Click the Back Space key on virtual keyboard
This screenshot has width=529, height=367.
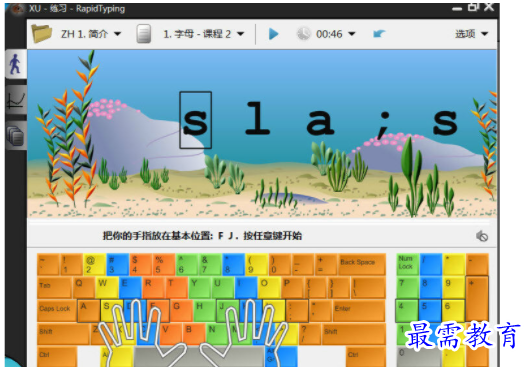coord(362,264)
